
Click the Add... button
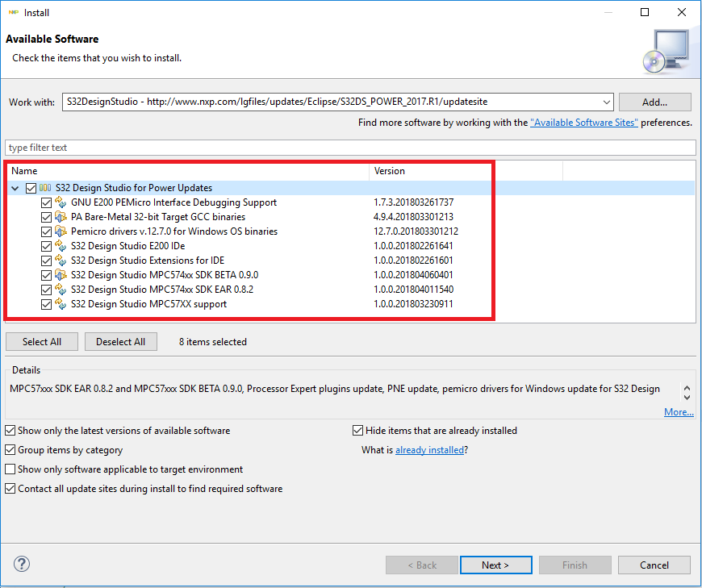point(655,102)
